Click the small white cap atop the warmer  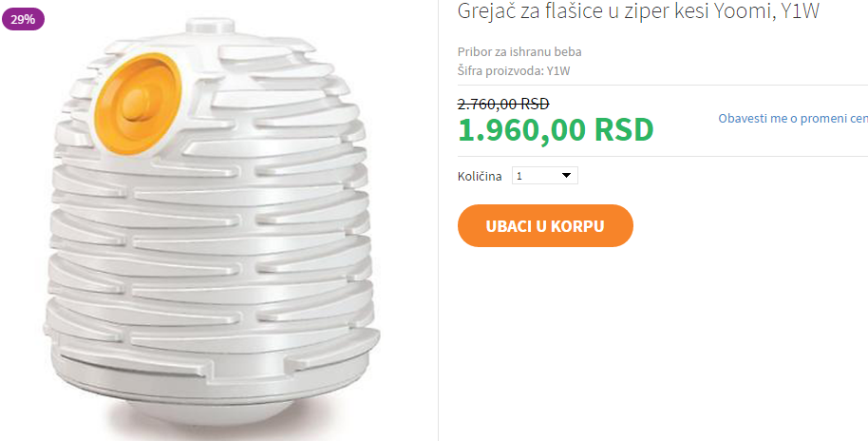pyautogui.click(x=211, y=26)
